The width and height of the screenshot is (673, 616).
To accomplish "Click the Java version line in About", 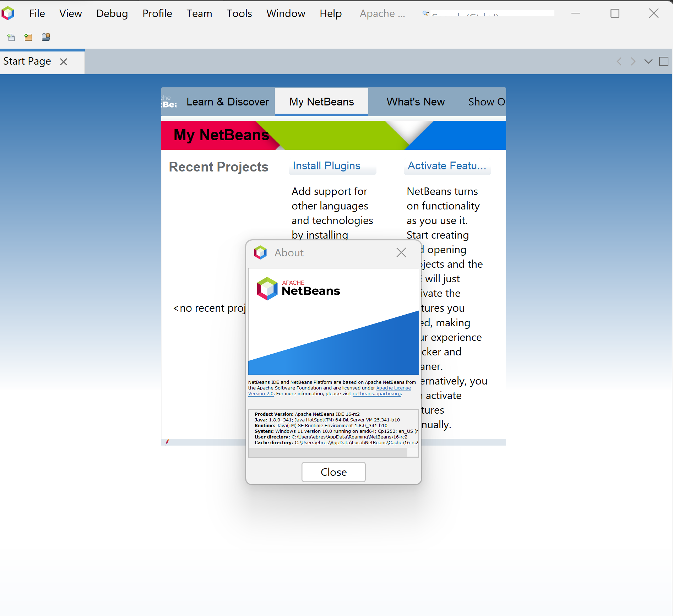I will [327, 420].
